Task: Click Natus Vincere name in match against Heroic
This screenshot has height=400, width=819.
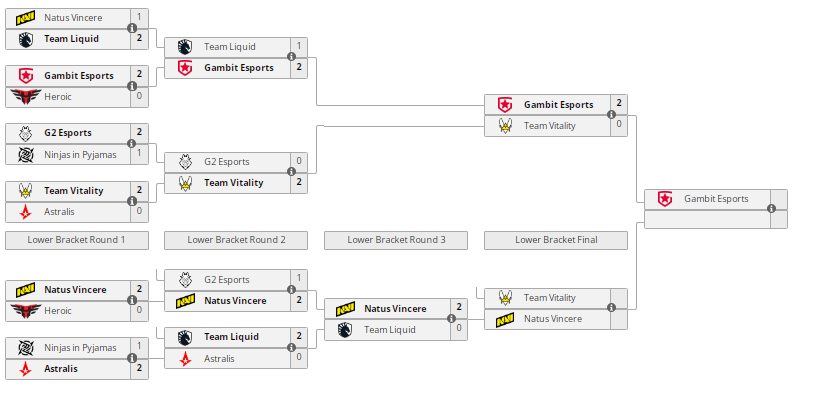Action: [75, 290]
